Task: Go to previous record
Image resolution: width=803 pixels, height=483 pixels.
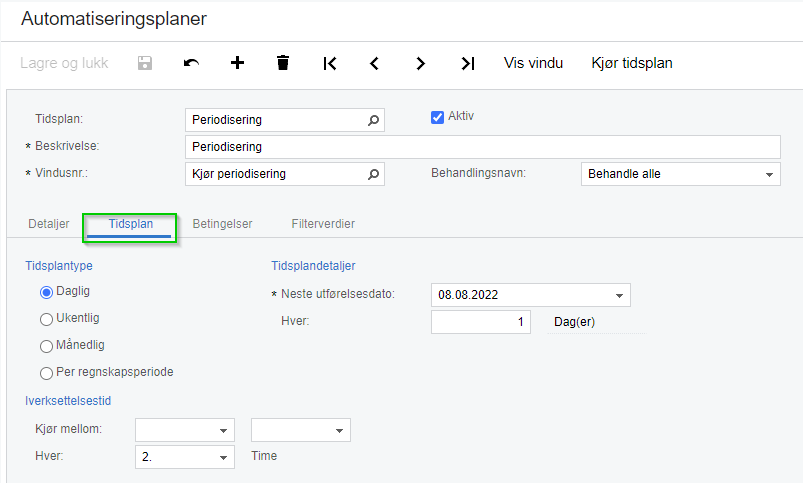Action: 374,64
